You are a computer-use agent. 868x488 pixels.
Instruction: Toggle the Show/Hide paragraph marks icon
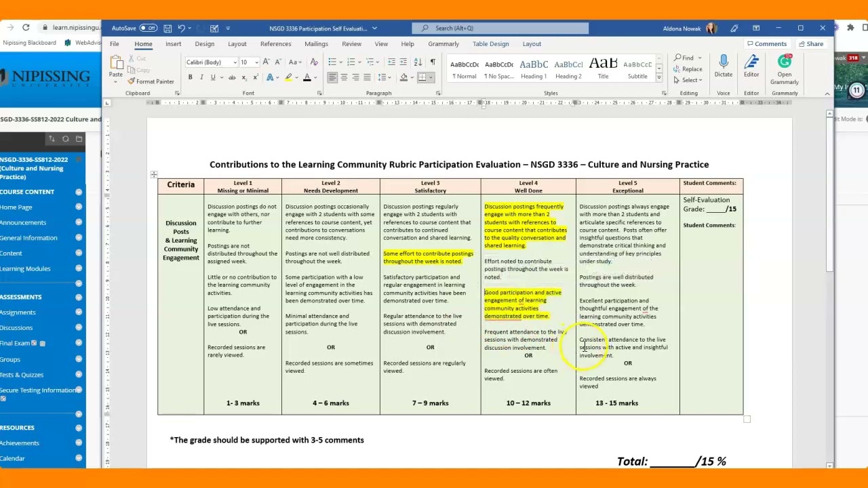433,62
